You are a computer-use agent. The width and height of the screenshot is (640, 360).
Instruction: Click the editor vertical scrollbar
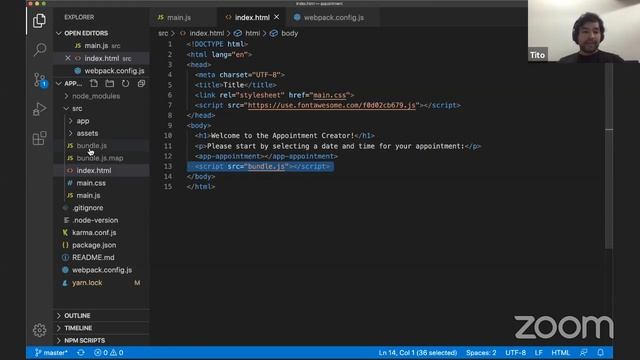(x=609, y=155)
